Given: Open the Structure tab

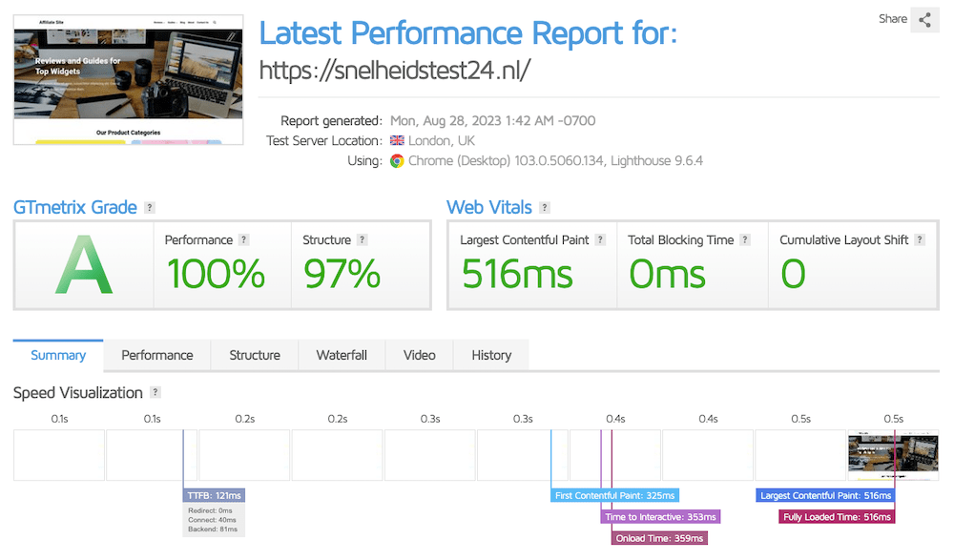Looking at the screenshot, I should 255,355.
